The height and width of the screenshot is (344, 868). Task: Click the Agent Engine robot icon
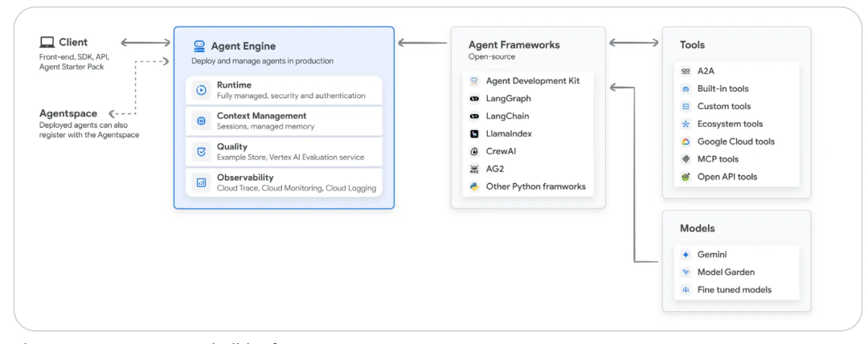point(199,46)
